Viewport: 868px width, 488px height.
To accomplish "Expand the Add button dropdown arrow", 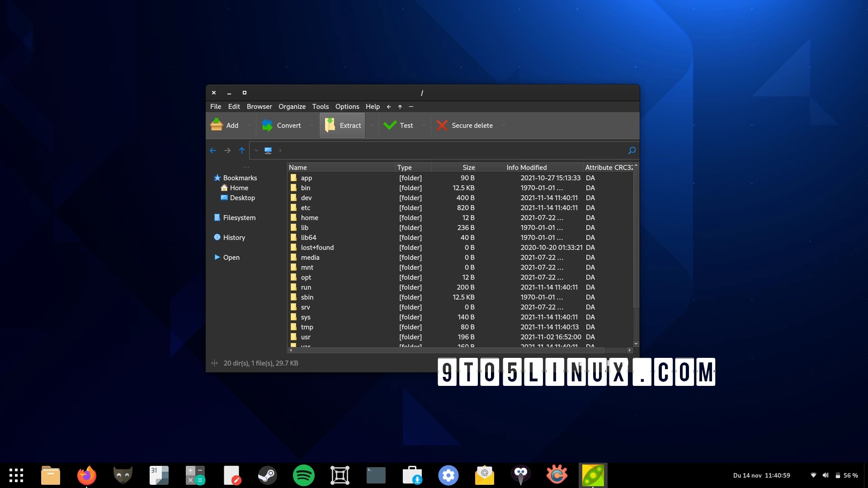I will [x=249, y=125].
